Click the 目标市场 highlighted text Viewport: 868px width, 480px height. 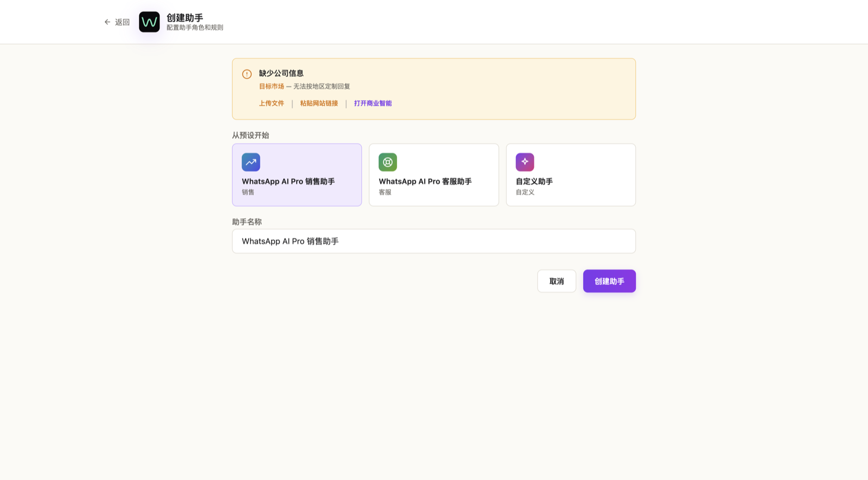[x=271, y=86]
